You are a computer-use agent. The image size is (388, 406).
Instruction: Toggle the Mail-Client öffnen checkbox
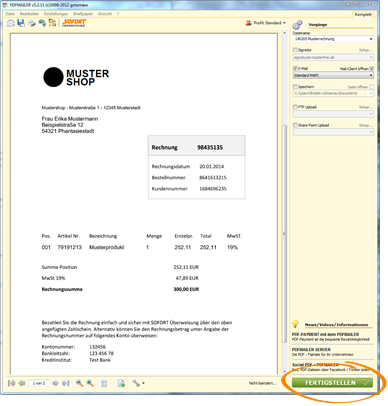click(372, 69)
